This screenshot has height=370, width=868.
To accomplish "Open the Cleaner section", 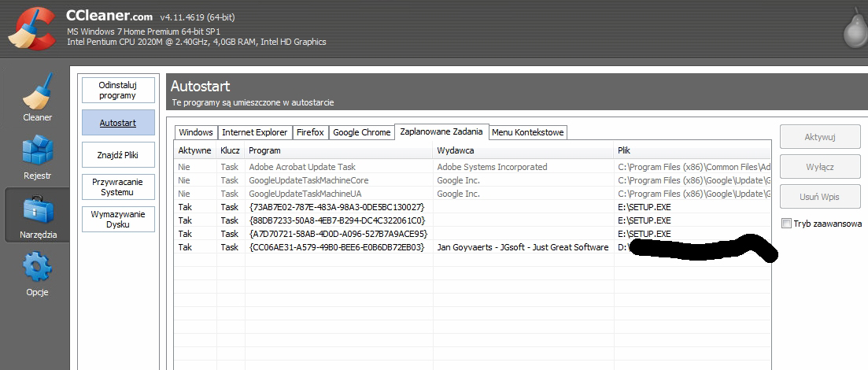I will click(x=38, y=98).
